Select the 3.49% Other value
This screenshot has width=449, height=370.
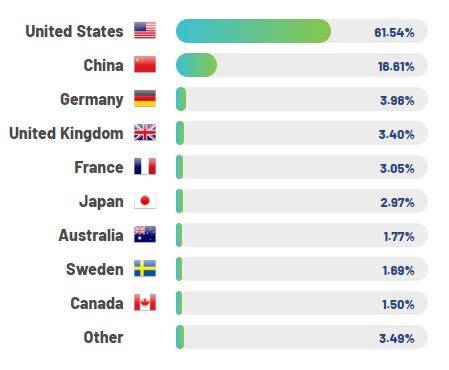point(397,338)
